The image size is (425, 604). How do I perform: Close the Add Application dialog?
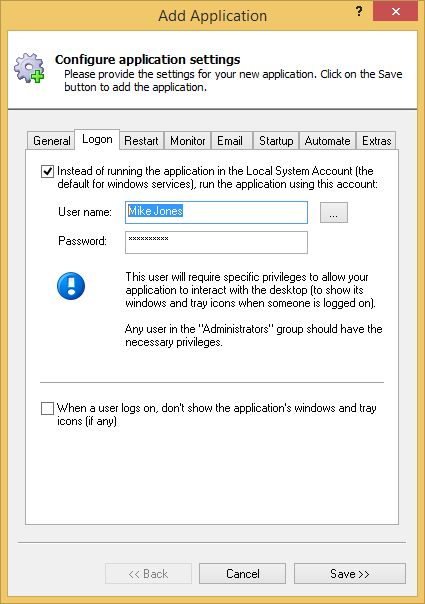click(395, 11)
